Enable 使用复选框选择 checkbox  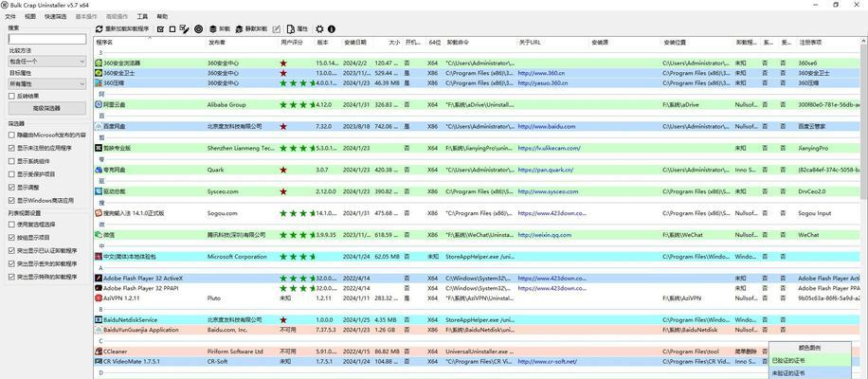point(11,225)
